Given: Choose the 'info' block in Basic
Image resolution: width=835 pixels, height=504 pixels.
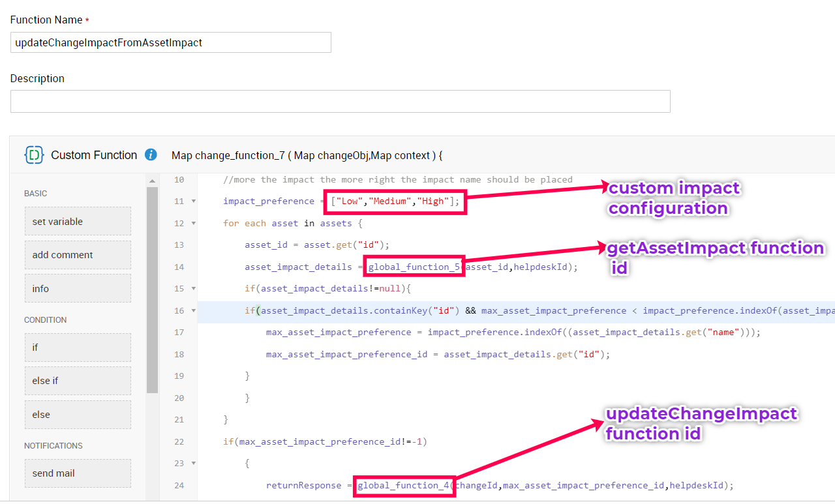Looking at the screenshot, I should (x=78, y=288).
